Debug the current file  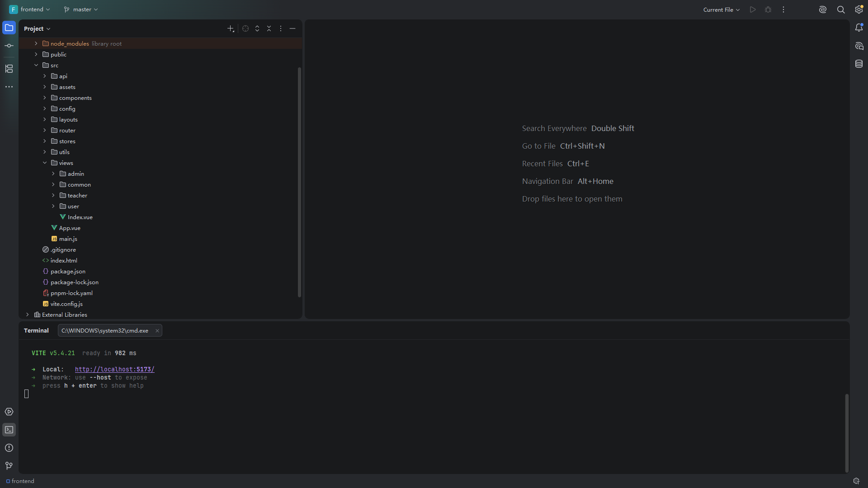pyautogui.click(x=768, y=9)
